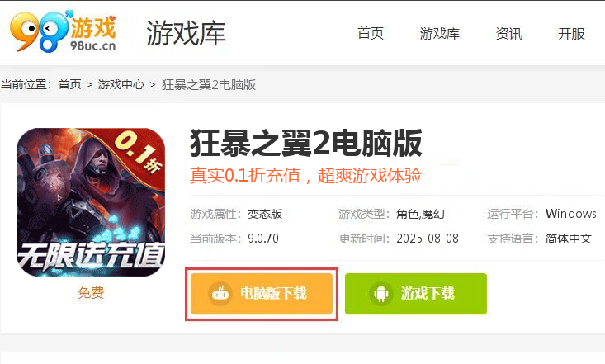Click the 98 游戏 site logo

point(63,32)
